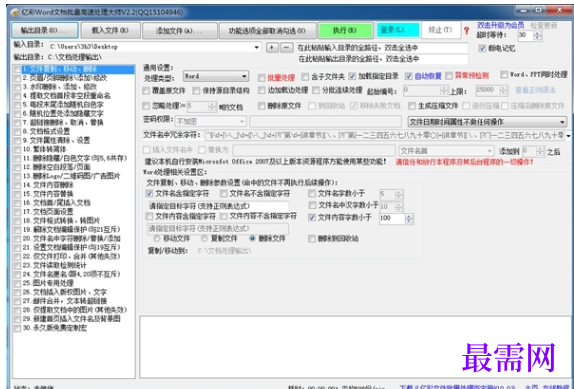Toggle the 含子文件夹 checkbox
This screenshot has height=389, width=574.
pyautogui.click(x=305, y=77)
